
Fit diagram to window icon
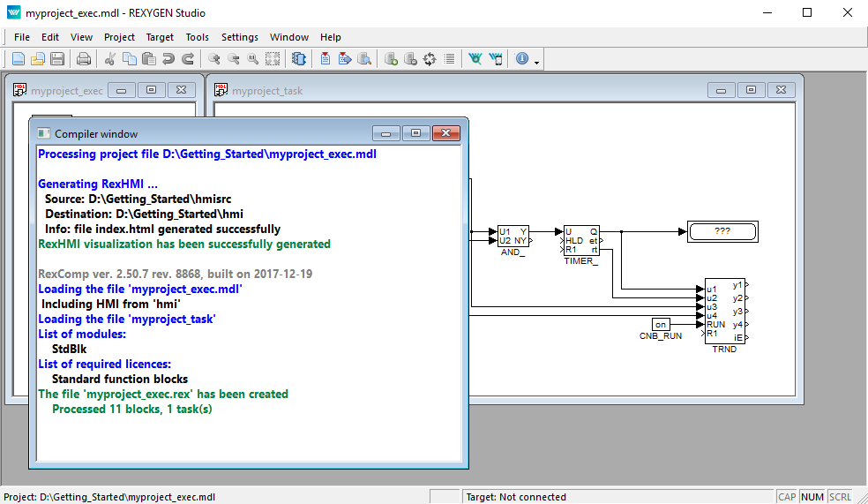pyautogui.click(x=273, y=59)
